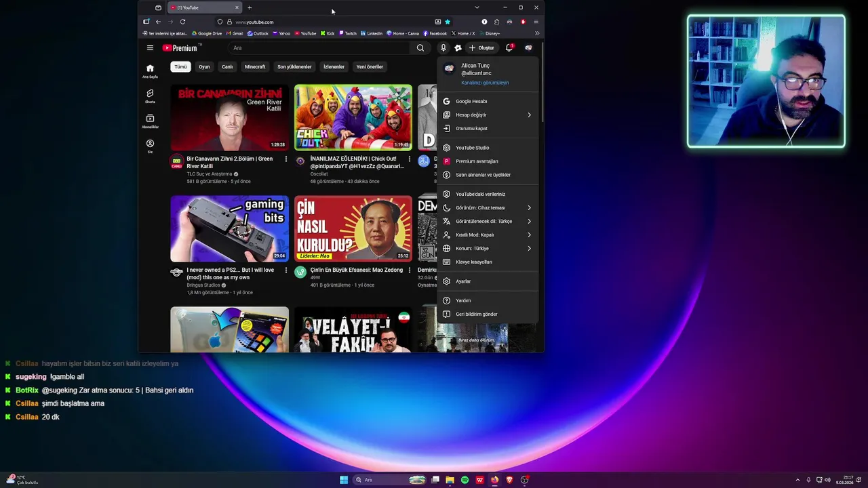Open YouTube Studio menu item
868x488 pixels.
pyautogui.click(x=488, y=148)
